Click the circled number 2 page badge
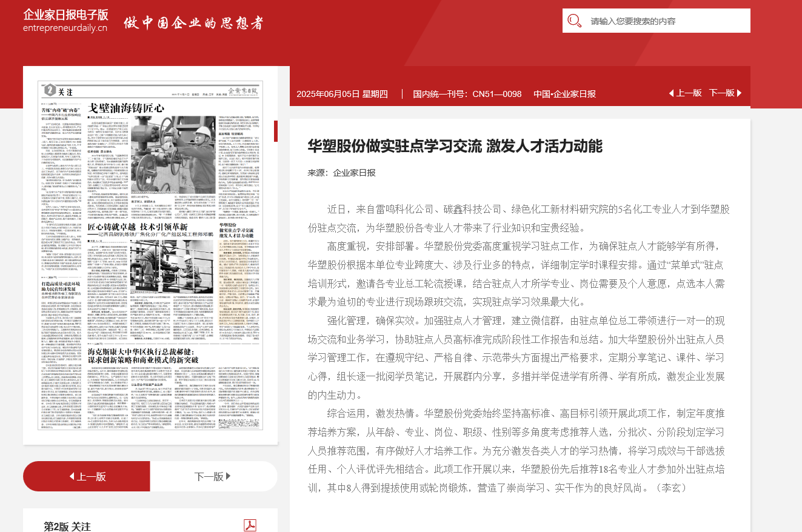The image size is (802, 532). [x=49, y=91]
